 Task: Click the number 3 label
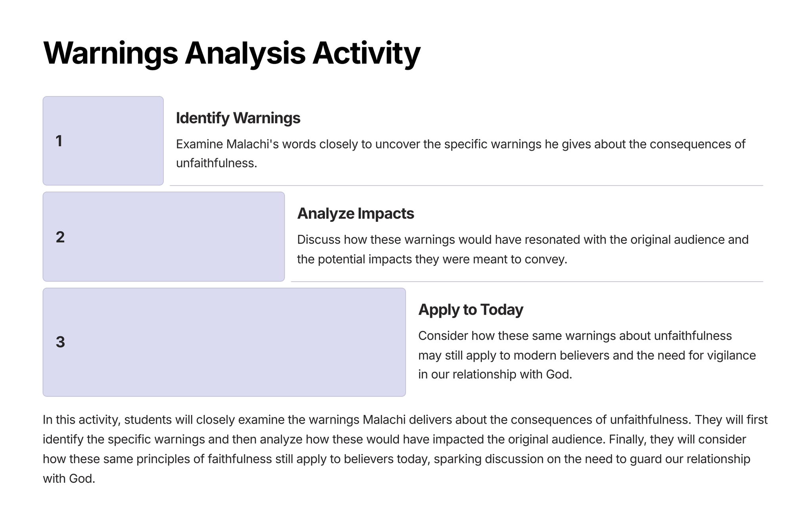tap(60, 342)
